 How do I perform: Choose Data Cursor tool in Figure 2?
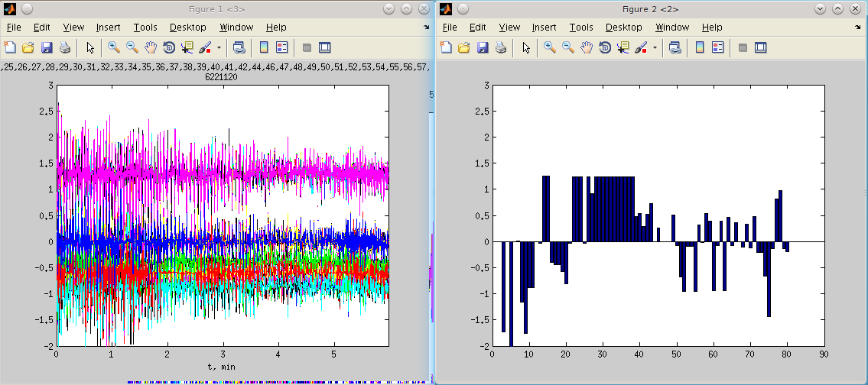click(623, 47)
